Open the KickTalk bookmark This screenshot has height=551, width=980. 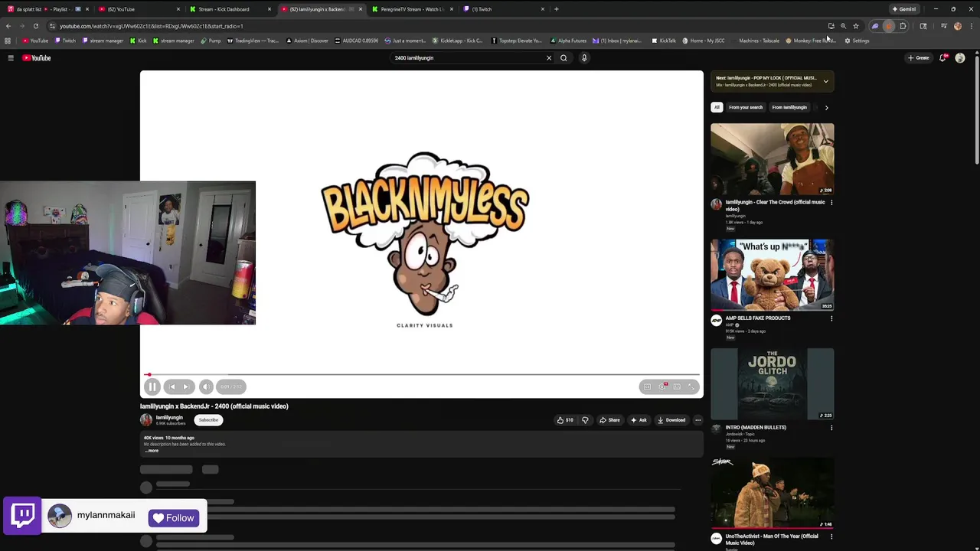664,41
